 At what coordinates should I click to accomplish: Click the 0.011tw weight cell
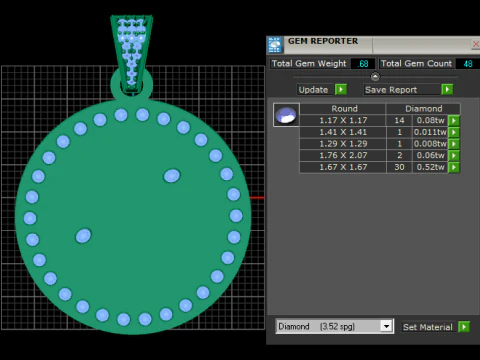click(x=430, y=132)
